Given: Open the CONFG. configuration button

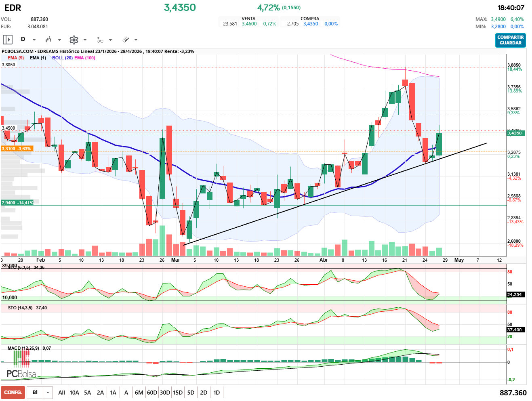Looking at the screenshot, I should [13, 393].
